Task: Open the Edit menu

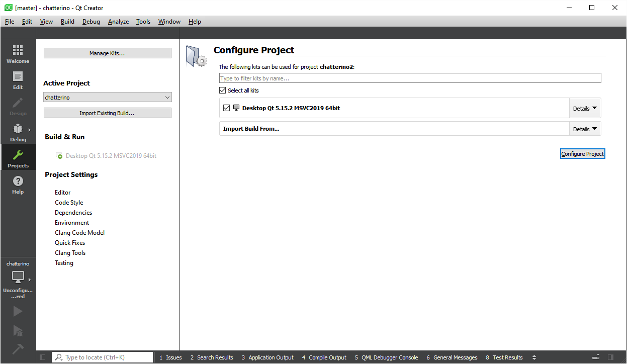Action: [x=27, y=22]
